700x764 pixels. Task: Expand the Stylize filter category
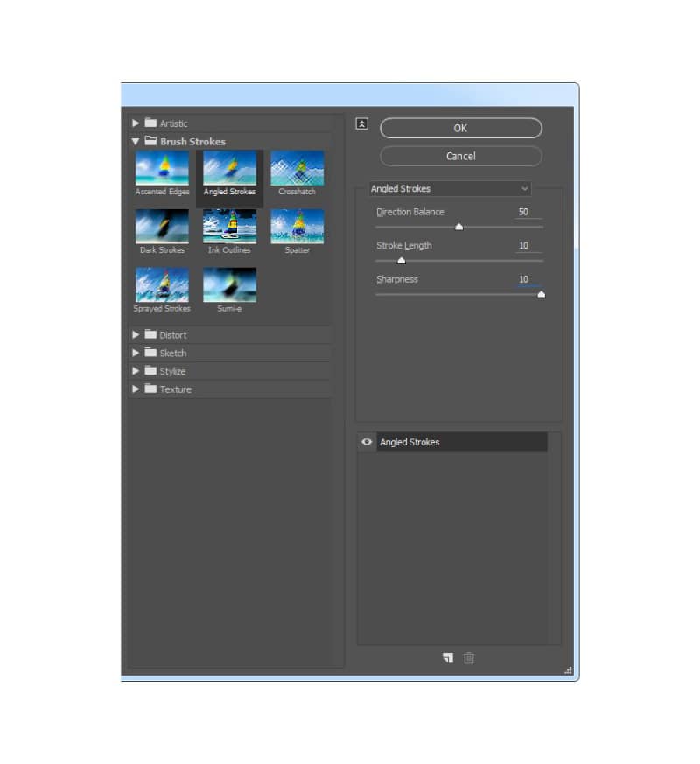(136, 371)
